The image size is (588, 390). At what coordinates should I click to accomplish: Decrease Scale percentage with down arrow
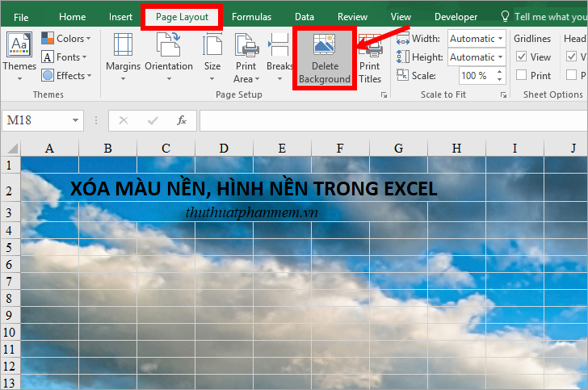point(499,79)
